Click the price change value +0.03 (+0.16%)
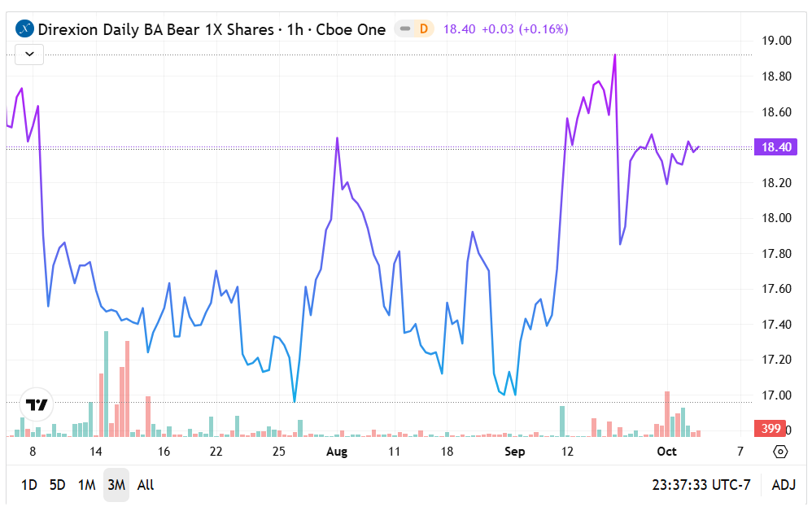The image size is (812, 511). tap(524, 29)
